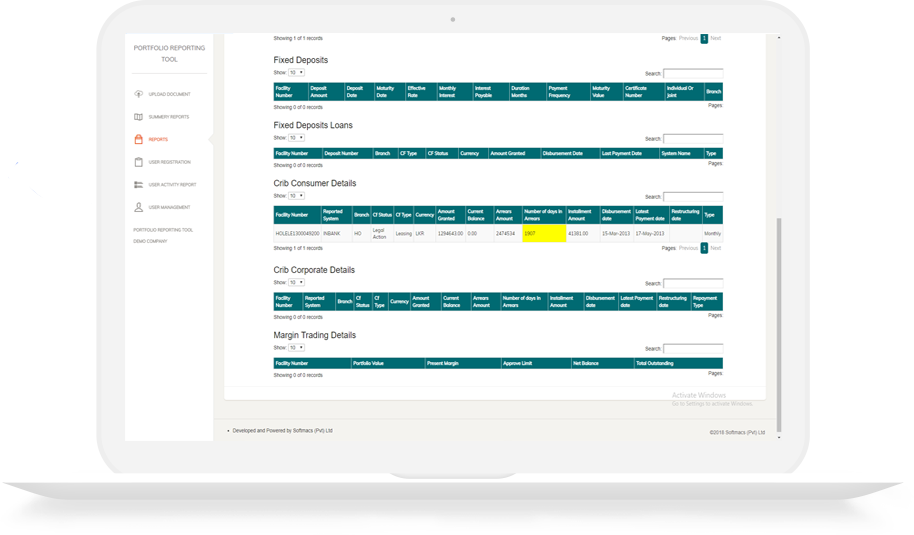Expand the Crib Consumer Details Show dropdown
Image resolution: width=914 pixels, height=535 pixels.
tap(297, 196)
